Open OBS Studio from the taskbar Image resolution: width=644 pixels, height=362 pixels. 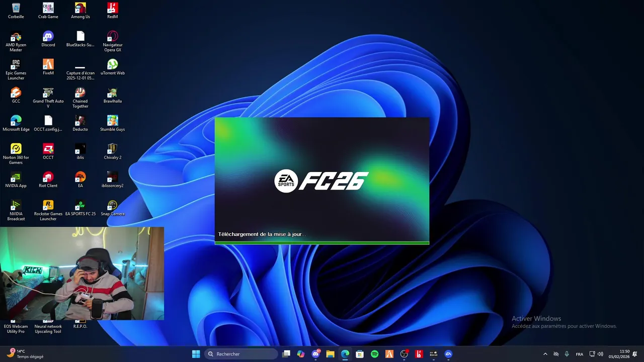tap(404, 354)
